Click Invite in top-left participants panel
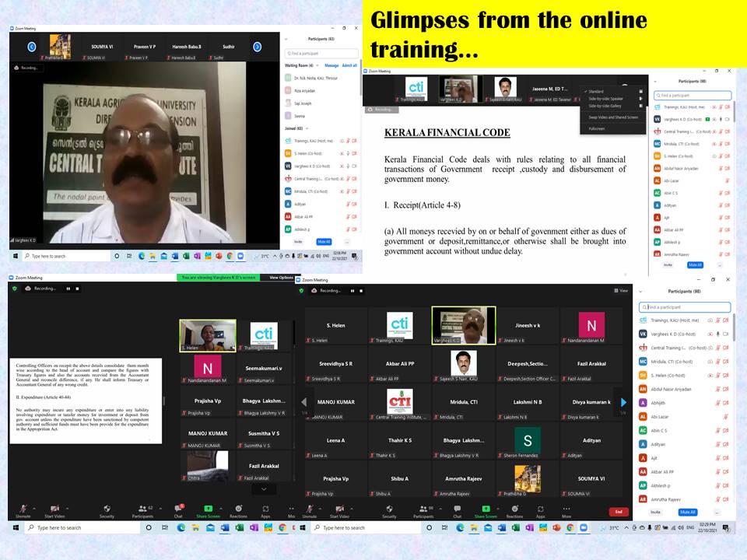747x560 pixels. pyautogui.click(x=298, y=242)
